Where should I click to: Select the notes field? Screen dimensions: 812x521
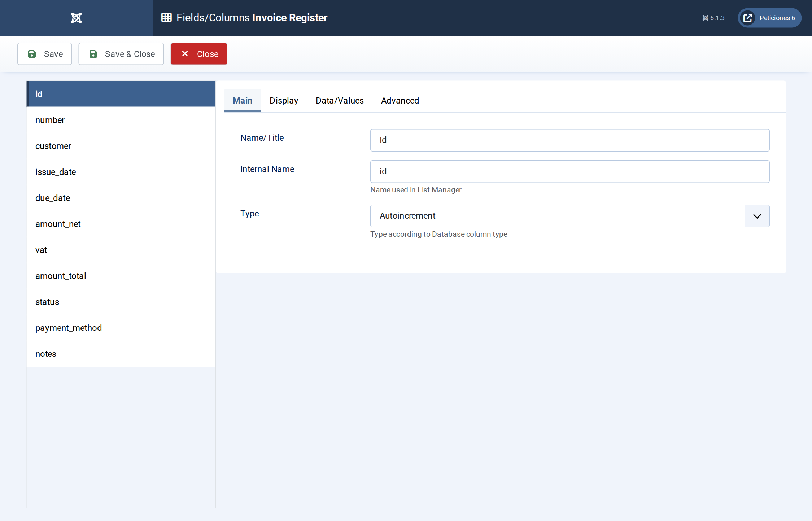tap(121, 354)
